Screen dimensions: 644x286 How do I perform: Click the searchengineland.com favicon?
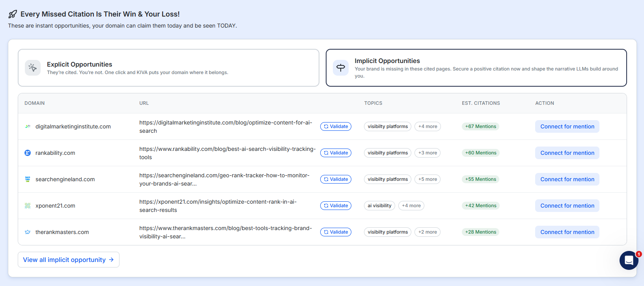coord(28,179)
